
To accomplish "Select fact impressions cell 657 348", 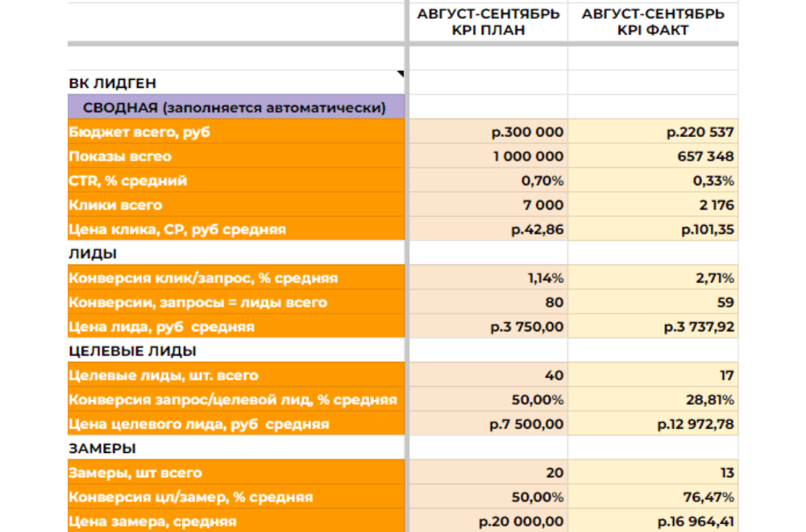I will (653, 156).
